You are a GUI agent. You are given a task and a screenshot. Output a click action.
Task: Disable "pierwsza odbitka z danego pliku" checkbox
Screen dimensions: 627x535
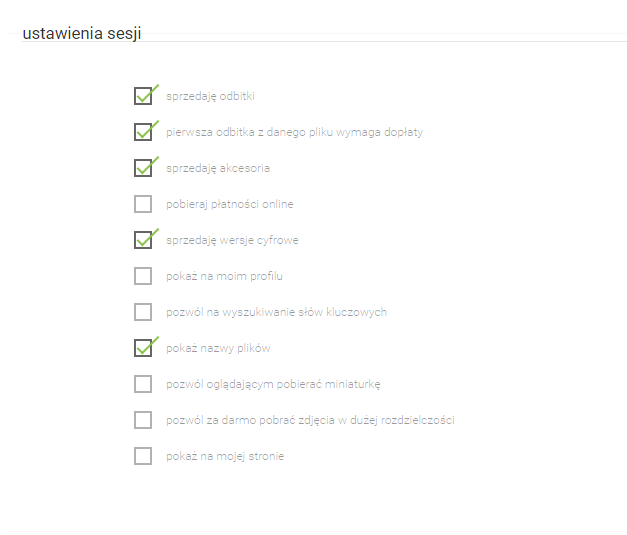(143, 132)
